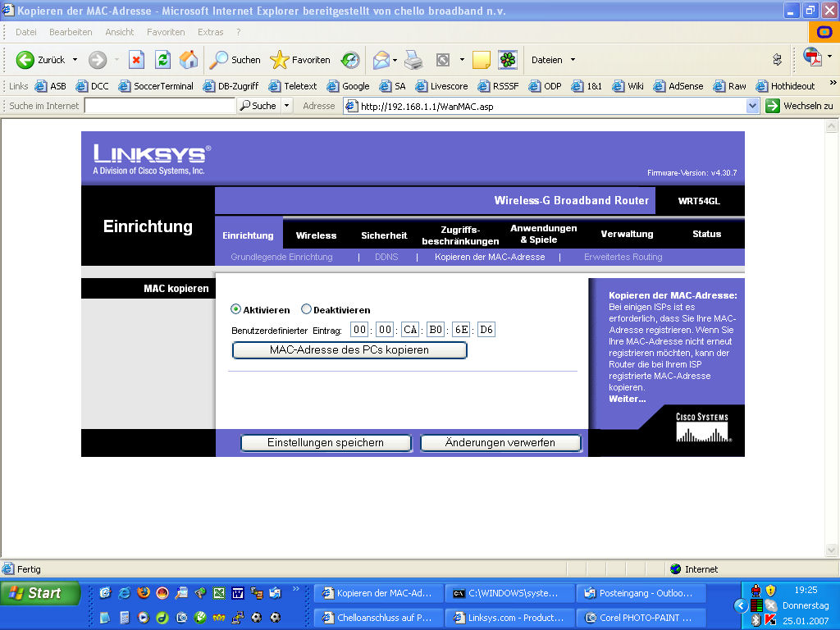
Task: Go back with the Zurück arrow
Action: pyautogui.click(x=40, y=60)
